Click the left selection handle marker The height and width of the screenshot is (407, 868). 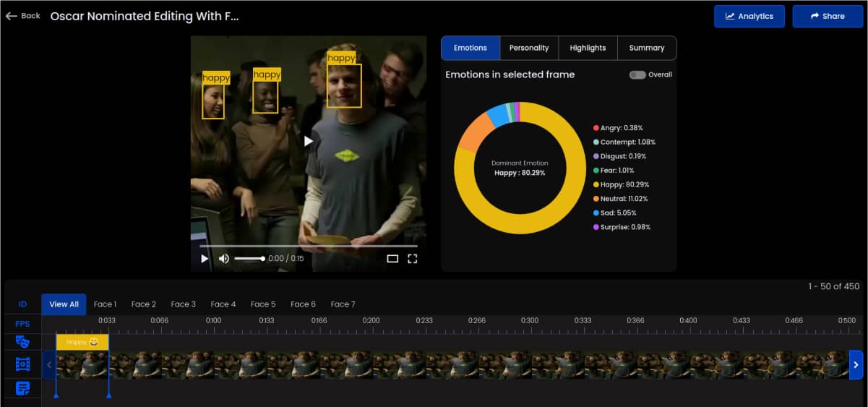(x=56, y=394)
